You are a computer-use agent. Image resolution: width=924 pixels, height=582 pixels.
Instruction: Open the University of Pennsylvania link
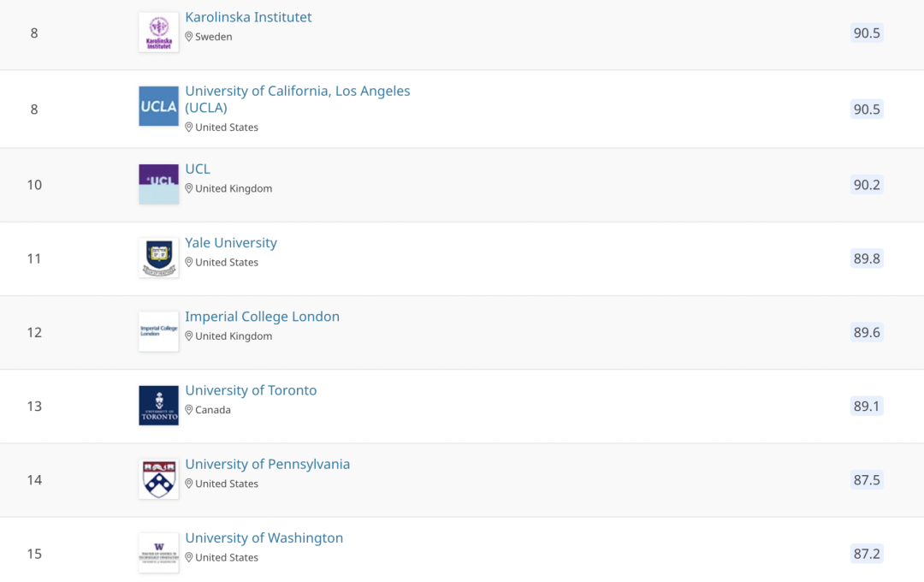point(268,464)
